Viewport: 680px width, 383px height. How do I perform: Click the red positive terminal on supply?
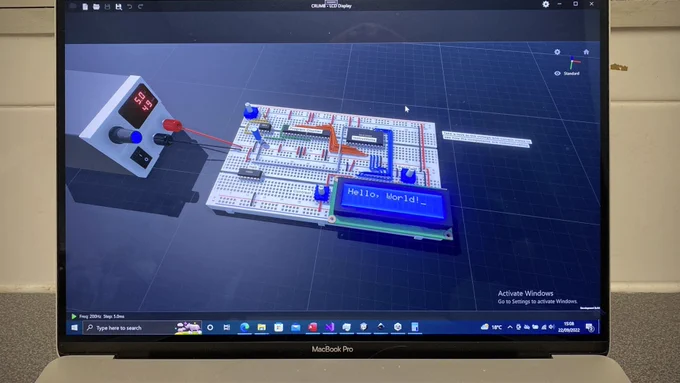click(172, 126)
